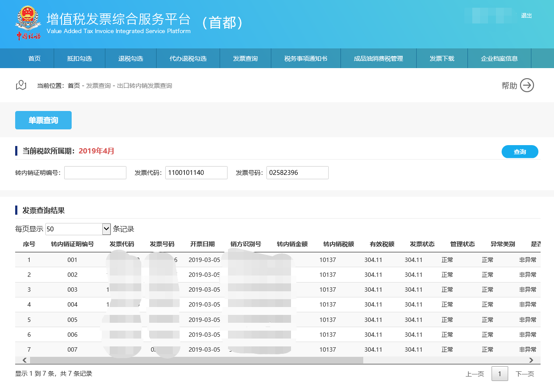Click the help arrow circle icon

pyautogui.click(x=527, y=86)
